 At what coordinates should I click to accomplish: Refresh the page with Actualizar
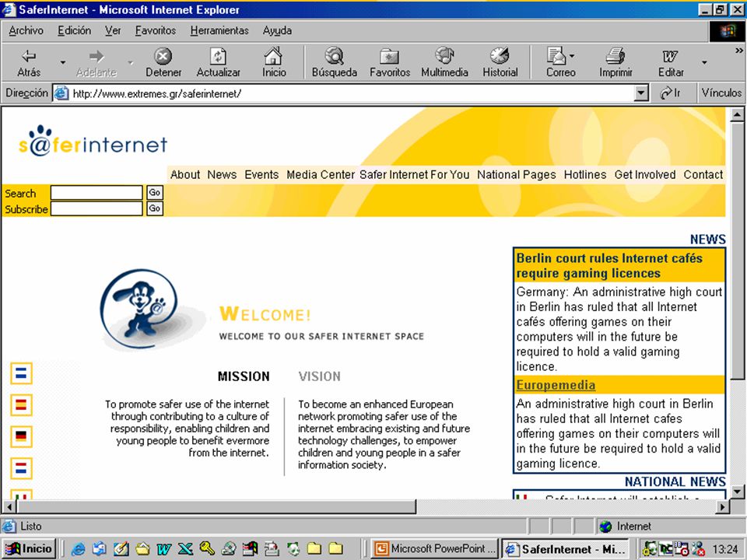pyautogui.click(x=218, y=62)
